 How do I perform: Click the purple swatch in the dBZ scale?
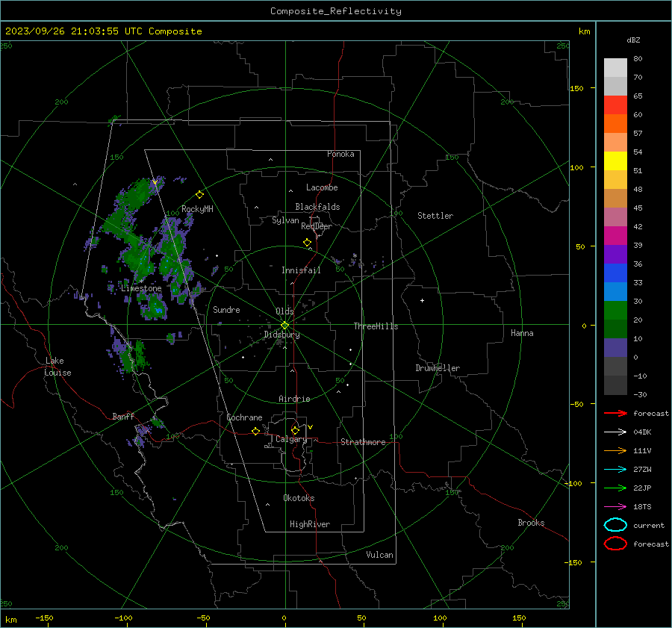615,254
